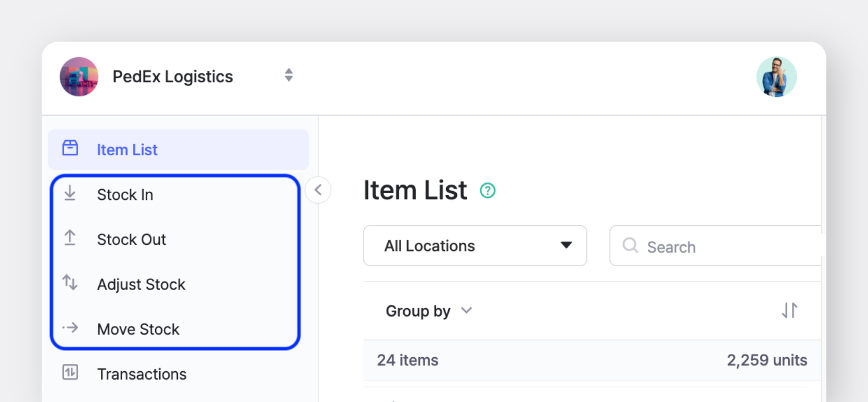Click the search magnifier icon

(630, 246)
